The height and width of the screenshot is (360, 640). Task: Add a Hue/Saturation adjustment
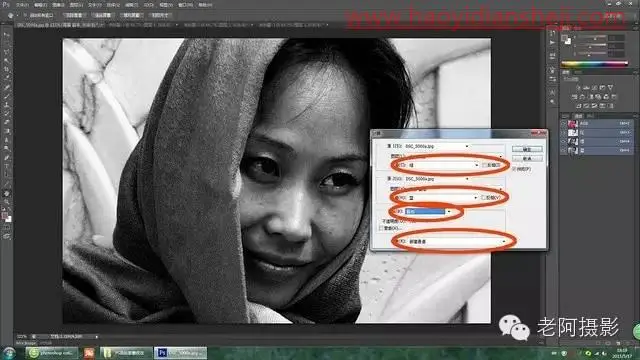tap(574, 97)
